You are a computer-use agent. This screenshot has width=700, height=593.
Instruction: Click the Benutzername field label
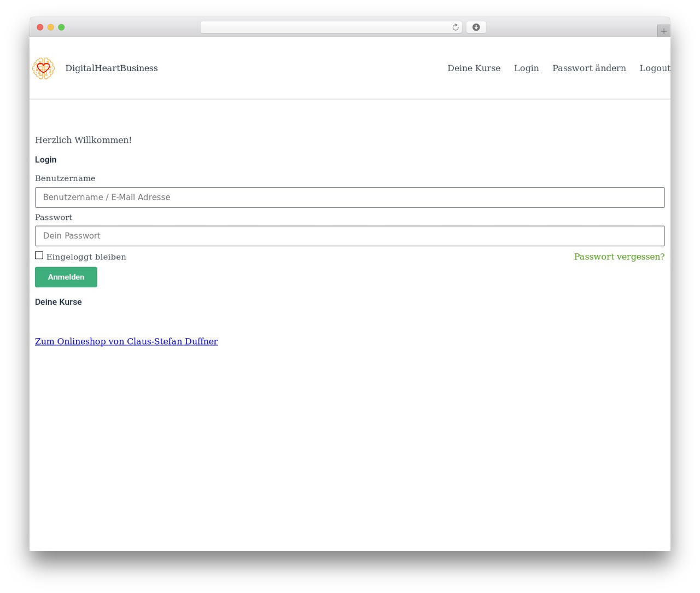pyautogui.click(x=65, y=178)
